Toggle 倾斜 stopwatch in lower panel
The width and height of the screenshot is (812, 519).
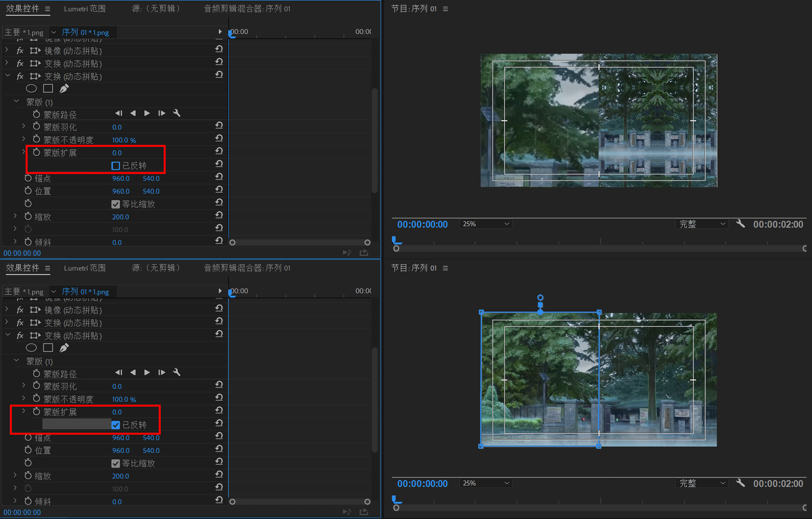[x=28, y=501]
